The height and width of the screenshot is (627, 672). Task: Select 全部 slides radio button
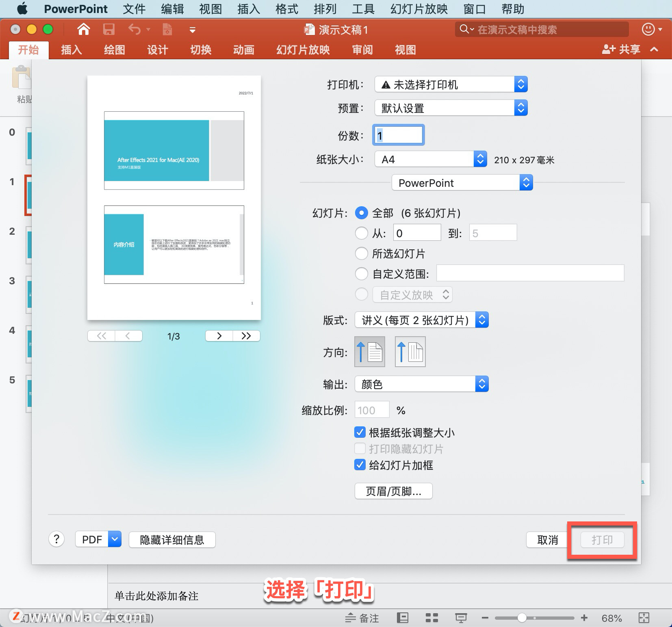362,213
